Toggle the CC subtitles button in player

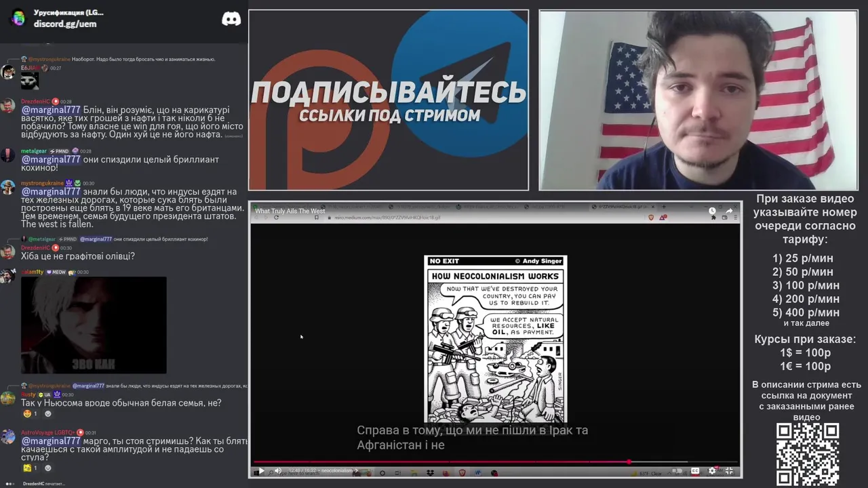click(695, 471)
